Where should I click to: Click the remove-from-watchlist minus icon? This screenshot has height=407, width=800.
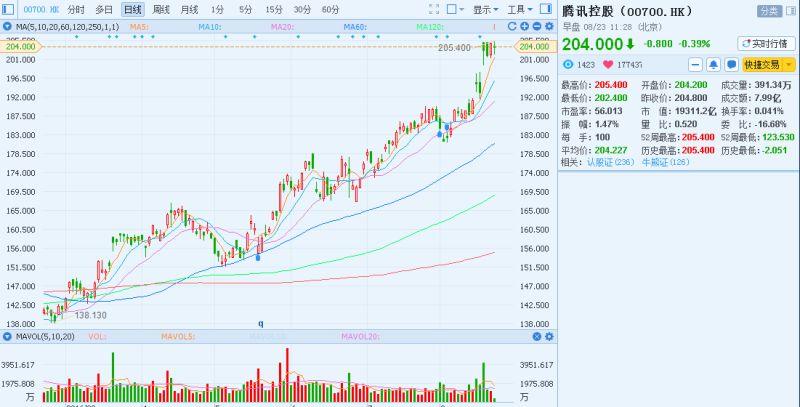(694, 64)
